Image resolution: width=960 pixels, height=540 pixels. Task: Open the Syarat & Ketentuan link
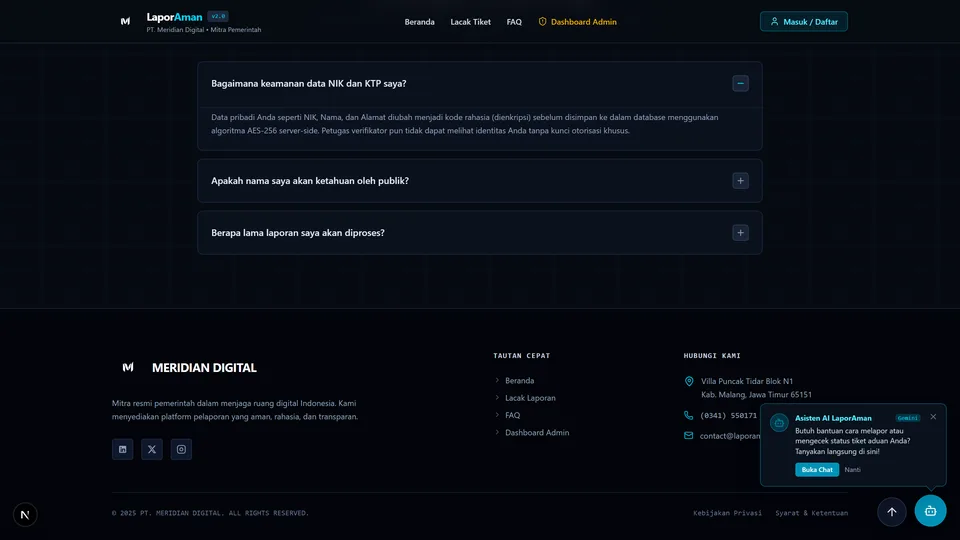point(812,513)
